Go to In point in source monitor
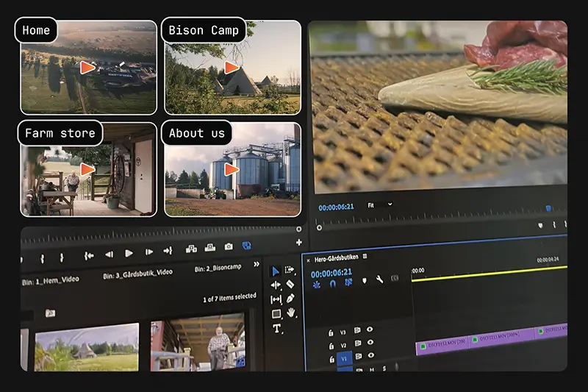 [89, 256]
